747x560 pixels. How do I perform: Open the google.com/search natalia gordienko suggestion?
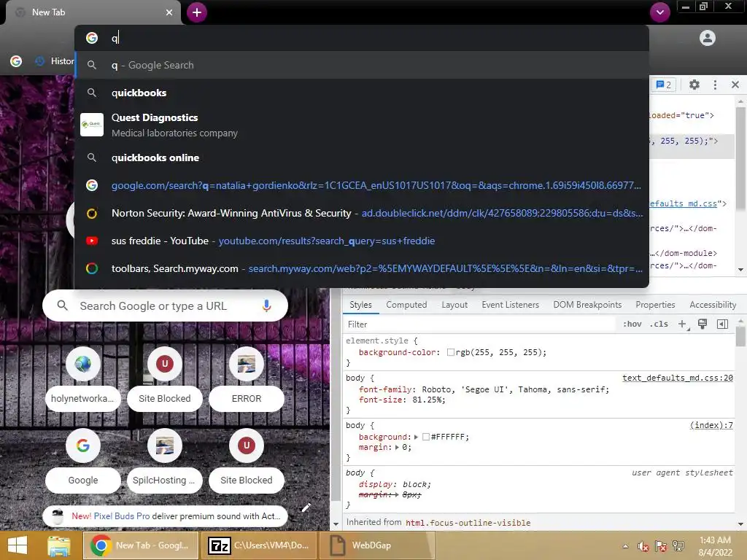[x=362, y=185]
